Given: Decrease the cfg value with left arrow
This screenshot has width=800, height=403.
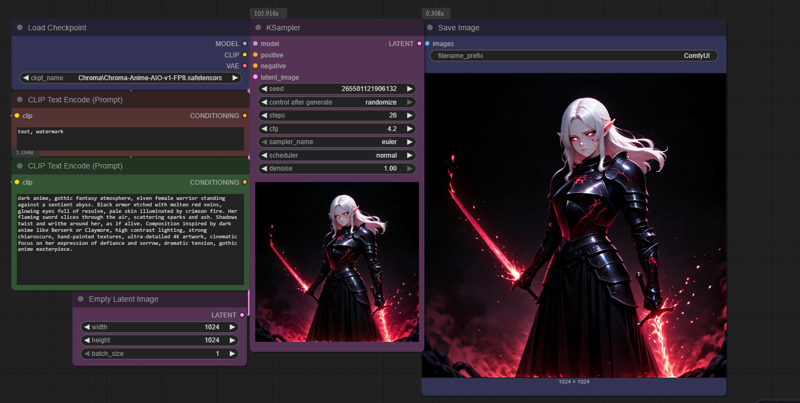Looking at the screenshot, I should point(265,129).
